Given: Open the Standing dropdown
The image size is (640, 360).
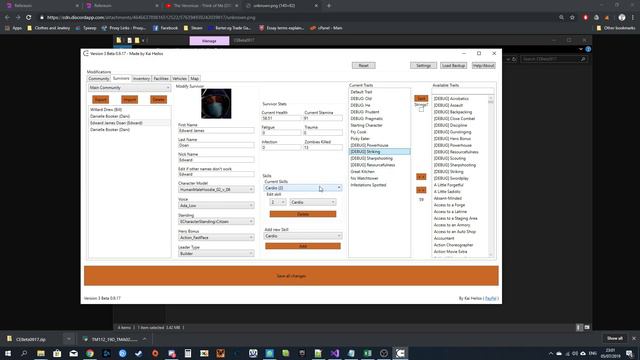Looking at the screenshot, I should (x=216, y=222).
